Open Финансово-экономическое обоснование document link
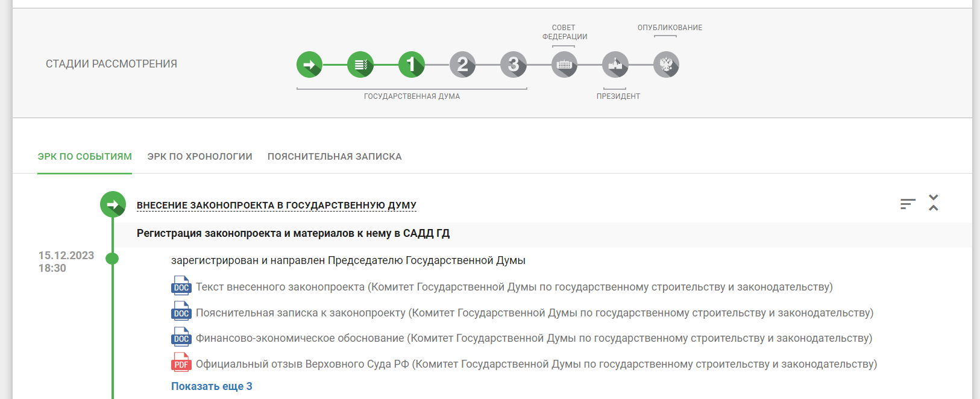 tap(533, 338)
